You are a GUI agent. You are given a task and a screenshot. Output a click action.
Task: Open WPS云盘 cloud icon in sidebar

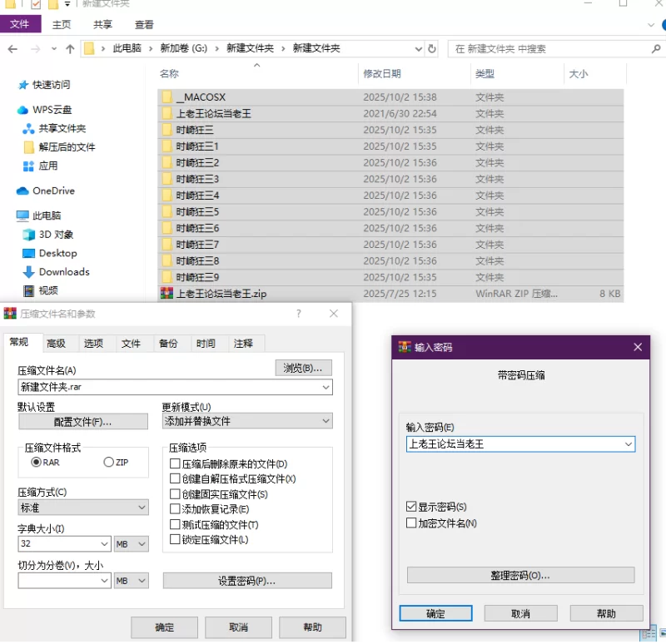22,110
